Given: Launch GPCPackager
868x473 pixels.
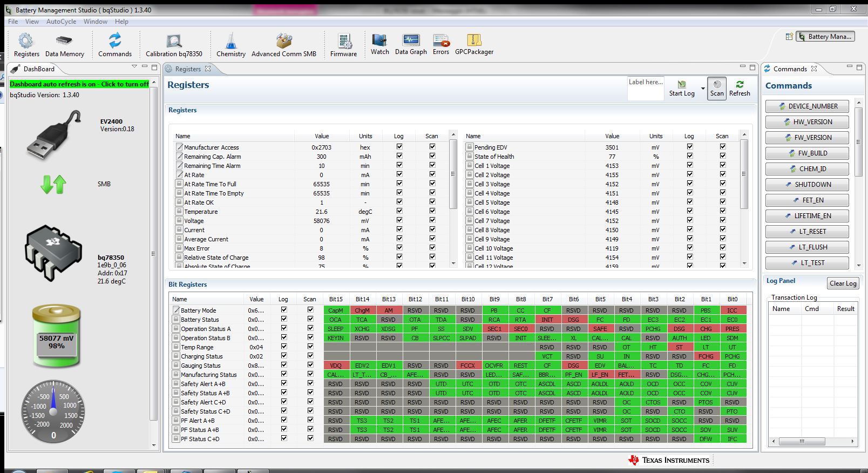Looking at the screenshot, I should (474, 44).
